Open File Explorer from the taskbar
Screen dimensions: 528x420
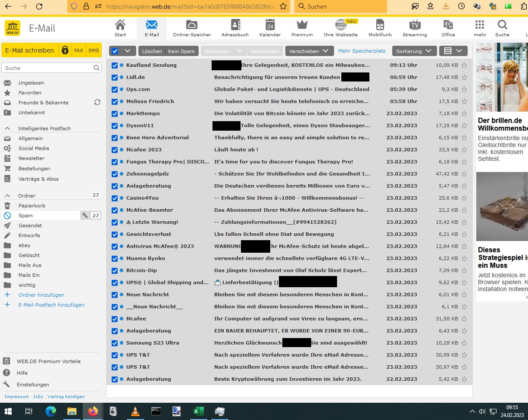pos(72,411)
